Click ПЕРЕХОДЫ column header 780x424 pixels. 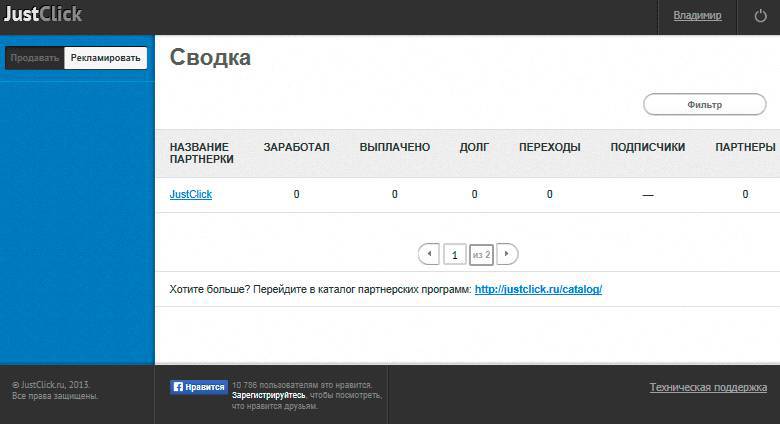click(x=550, y=147)
